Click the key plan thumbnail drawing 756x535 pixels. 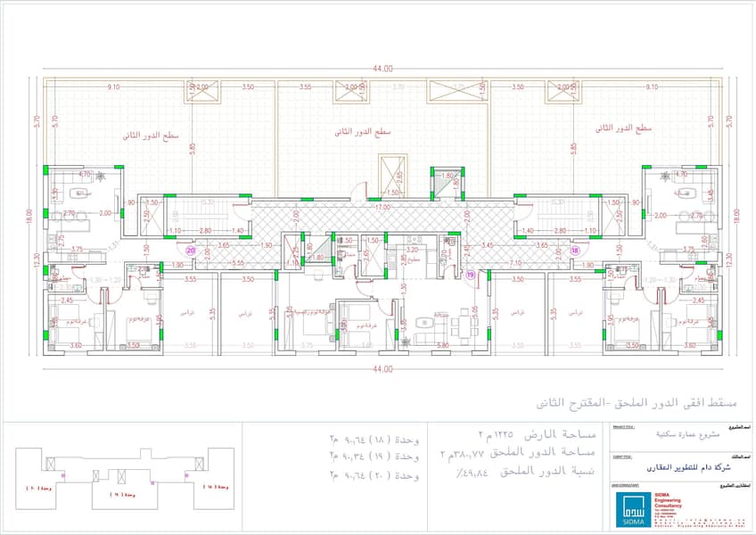click(x=125, y=478)
